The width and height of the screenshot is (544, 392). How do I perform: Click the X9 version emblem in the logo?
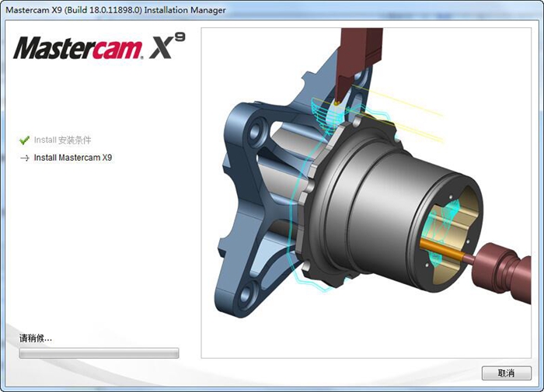click(167, 47)
